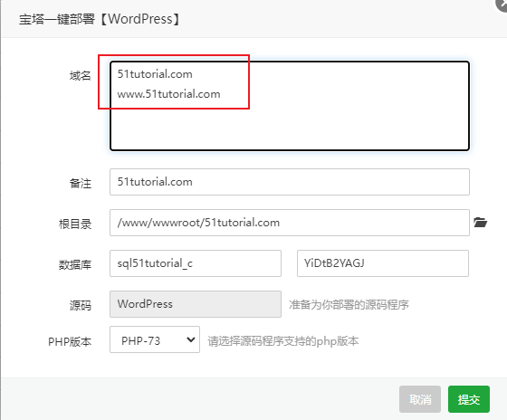The width and height of the screenshot is (507, 420).
Task: Click the PHP版本 field label
Action: point(70,341)
